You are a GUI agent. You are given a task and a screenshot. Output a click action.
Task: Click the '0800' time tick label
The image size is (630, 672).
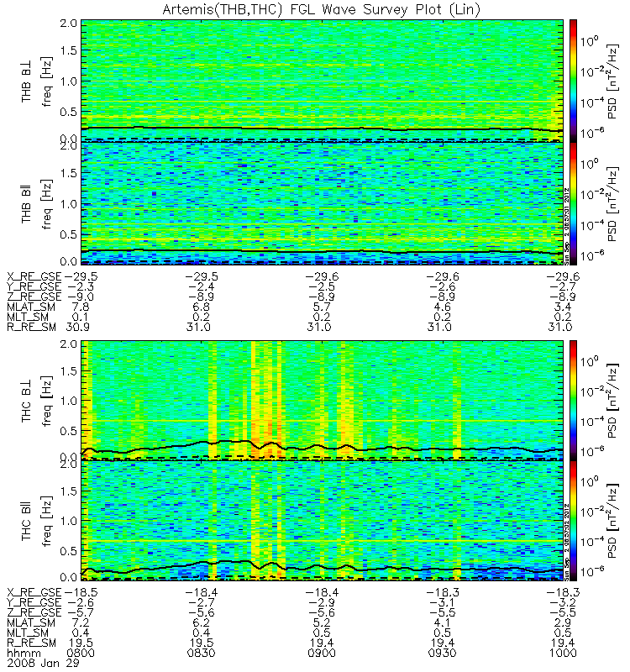pyautogui.click(x=81, y=654)
